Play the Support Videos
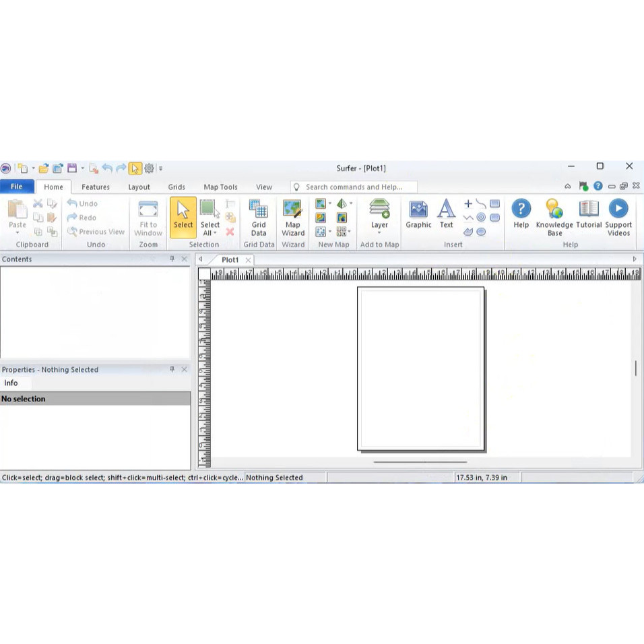 click(x=618, y=218)
